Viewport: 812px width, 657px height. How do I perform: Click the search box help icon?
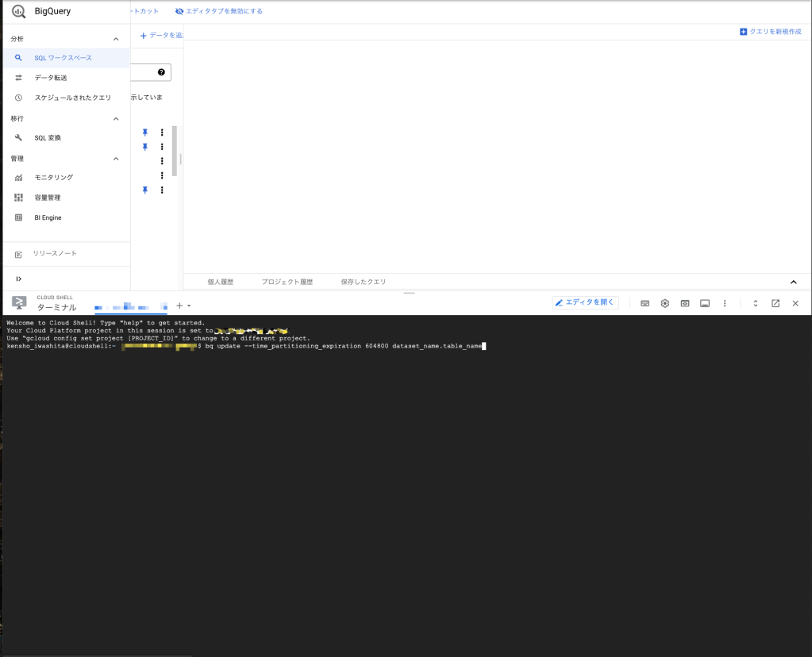click(161, 72)
